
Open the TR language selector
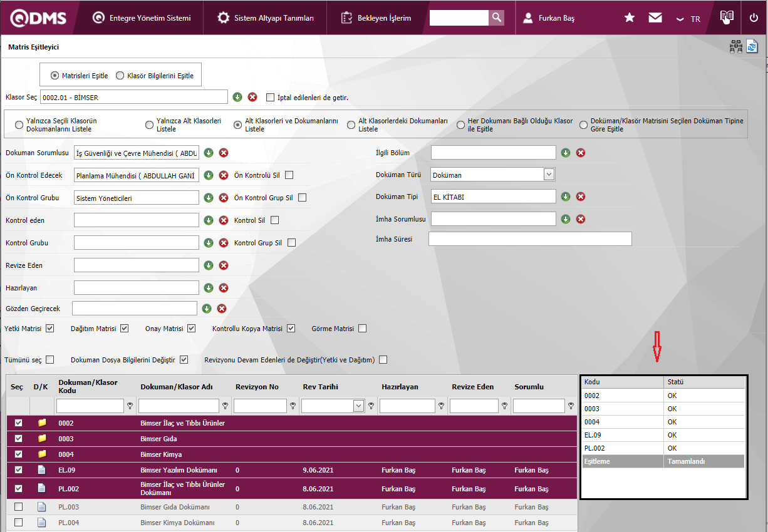tap(688, 19)
